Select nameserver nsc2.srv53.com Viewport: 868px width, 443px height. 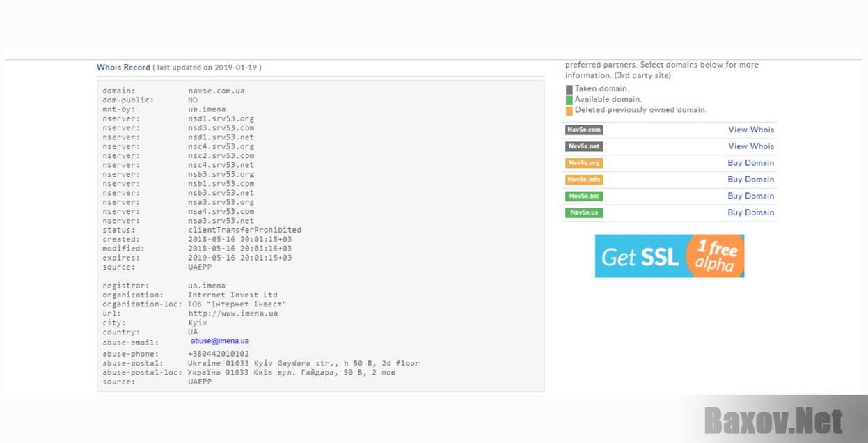[x=221, y=156]
